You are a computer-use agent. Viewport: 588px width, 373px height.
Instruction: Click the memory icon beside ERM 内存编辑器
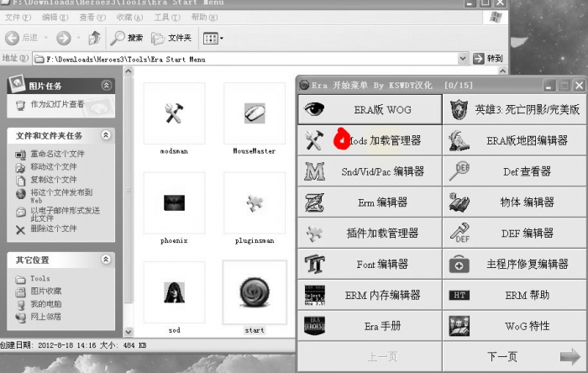point(314,295)
